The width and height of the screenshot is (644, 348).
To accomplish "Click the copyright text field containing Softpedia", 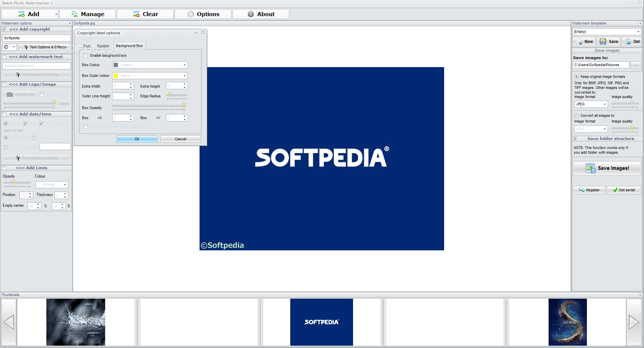I will 37,38.
